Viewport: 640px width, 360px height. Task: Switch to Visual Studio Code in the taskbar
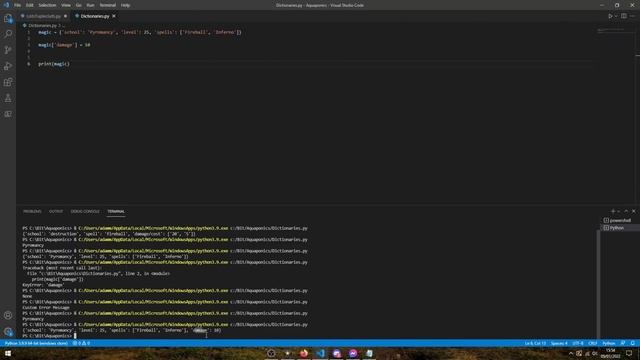coord(320,353)
